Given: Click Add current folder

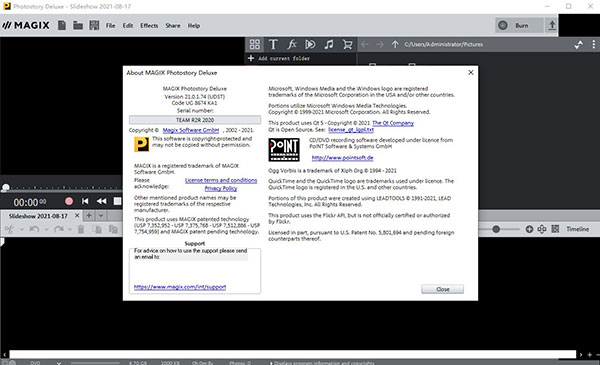Looking at the screenshot, I should pyautogui.click(x=279, y=58).
